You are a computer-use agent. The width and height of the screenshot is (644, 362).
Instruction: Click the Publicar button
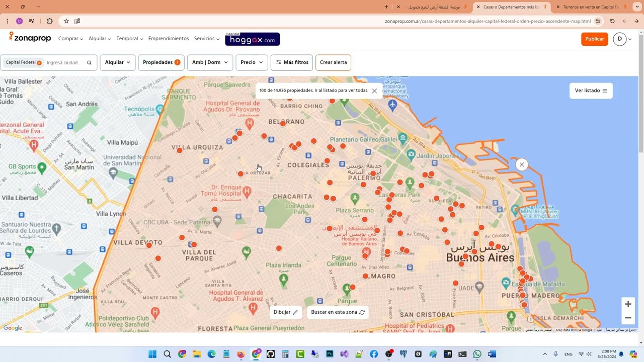[594, 39]
